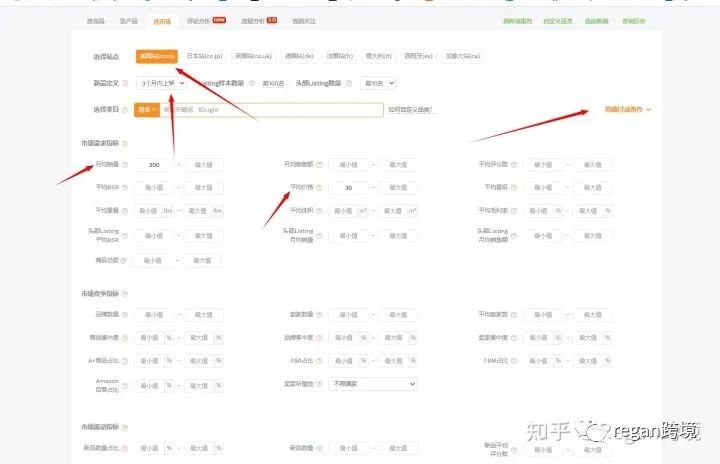Collapse the filter conditions expander
The image size is (720, 464).
click(628, 110)
